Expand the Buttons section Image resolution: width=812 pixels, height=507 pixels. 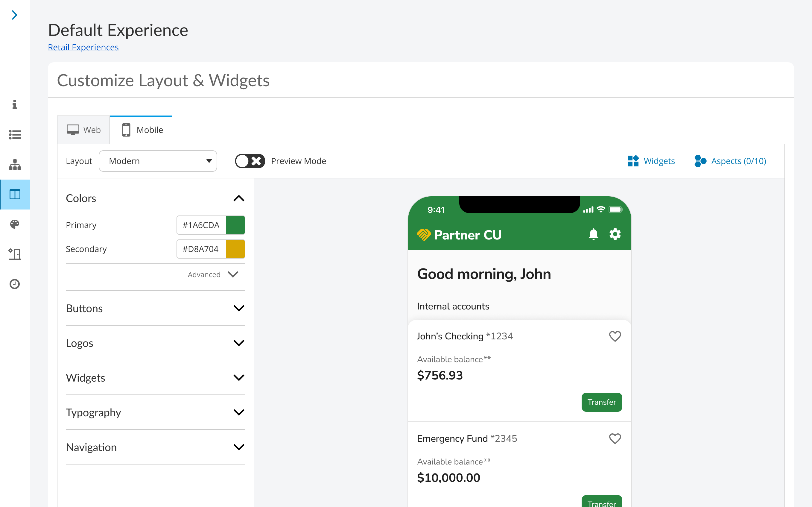click(x=155, y=308)
